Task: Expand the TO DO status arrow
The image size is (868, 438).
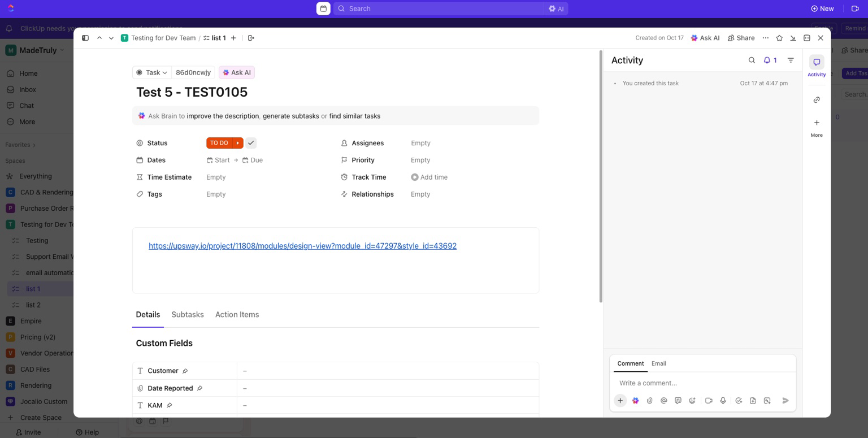Action: pyautogui.click(x=238, y=143)
